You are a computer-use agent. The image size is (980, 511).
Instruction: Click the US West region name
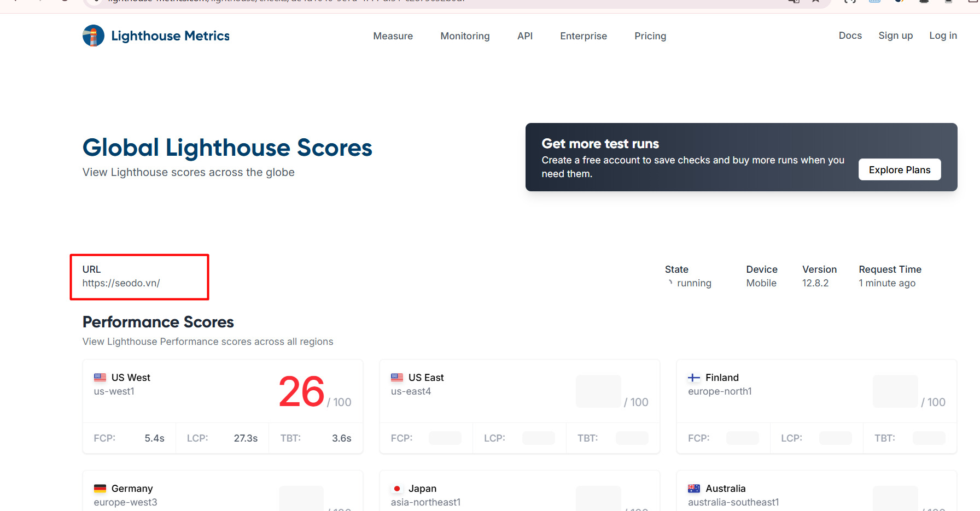(x=131, y=378)
